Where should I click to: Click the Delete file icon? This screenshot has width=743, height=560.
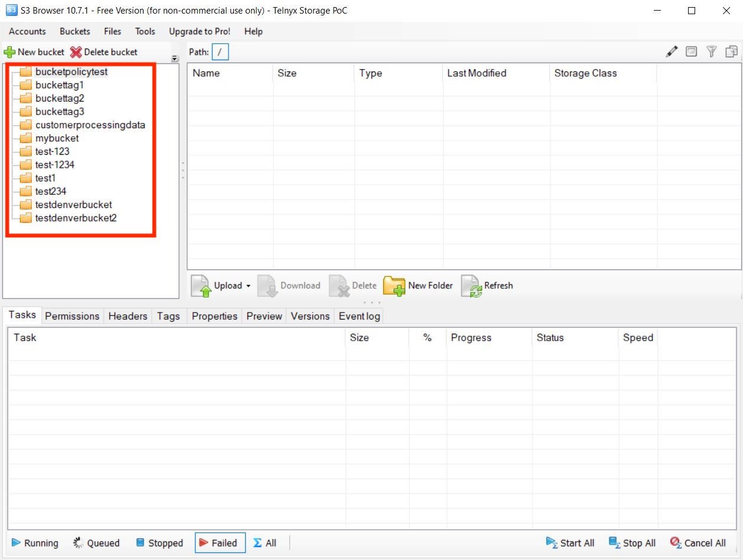pyautogui.click(x=340, y=286)
